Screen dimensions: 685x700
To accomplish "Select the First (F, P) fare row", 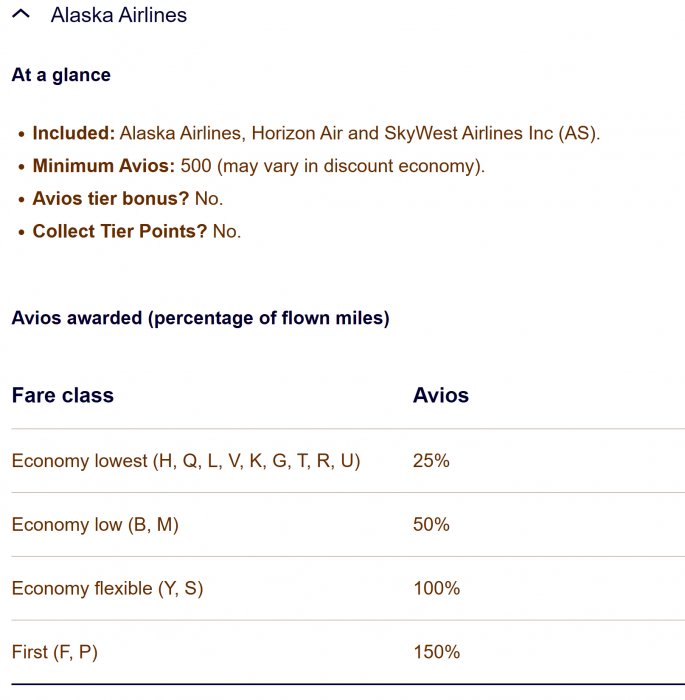I will (55, 652).
